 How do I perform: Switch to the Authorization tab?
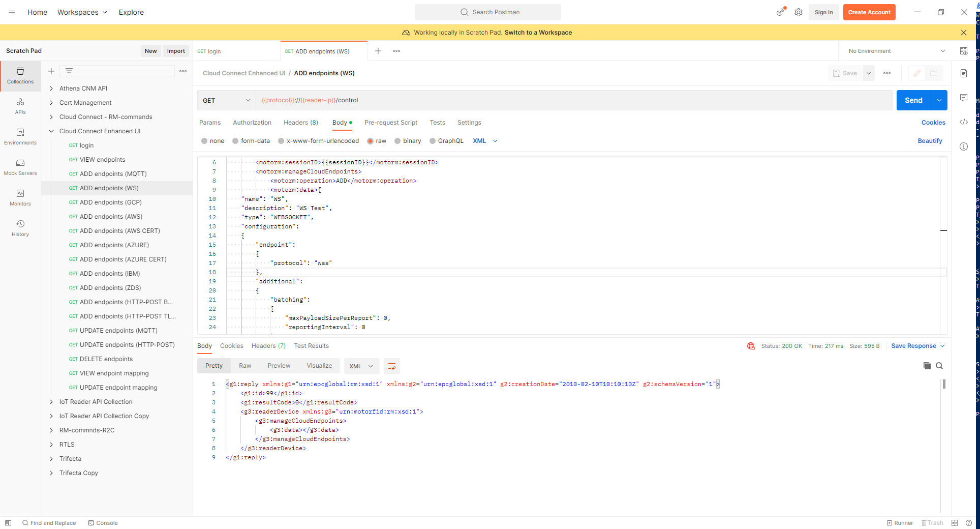[x=252, y=123]
